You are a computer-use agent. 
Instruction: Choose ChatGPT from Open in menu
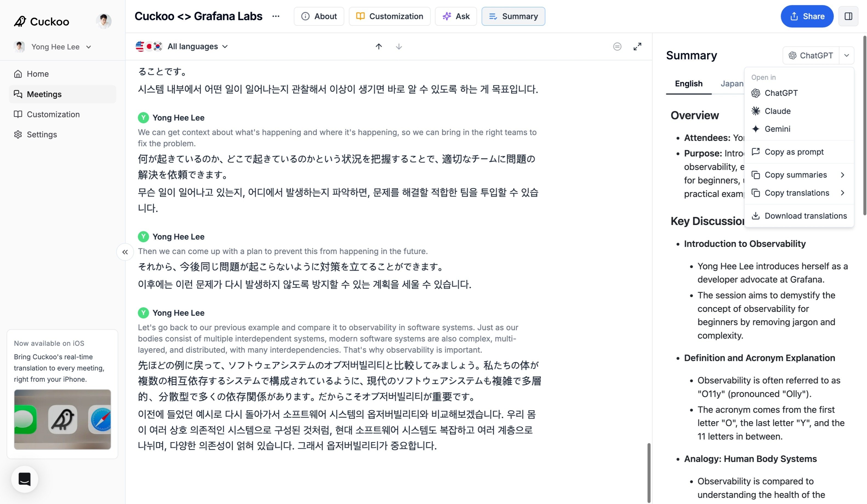tap(799, 93)
